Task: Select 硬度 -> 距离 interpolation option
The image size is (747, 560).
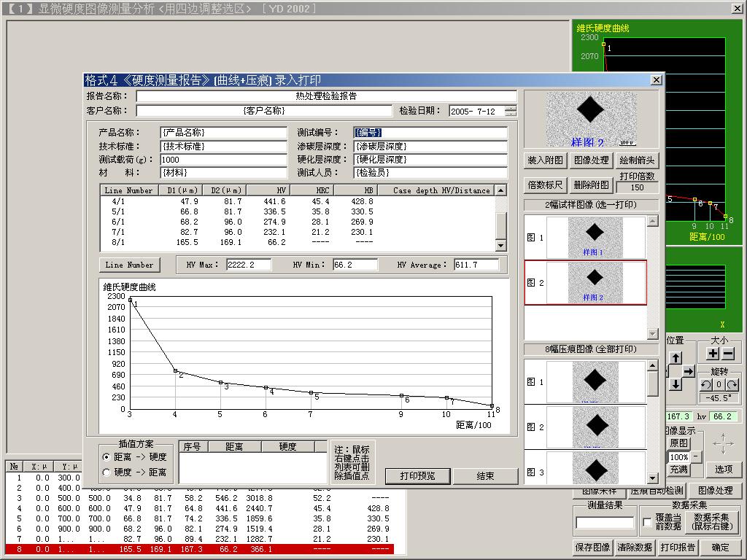Action: click(x=107, y=472)
